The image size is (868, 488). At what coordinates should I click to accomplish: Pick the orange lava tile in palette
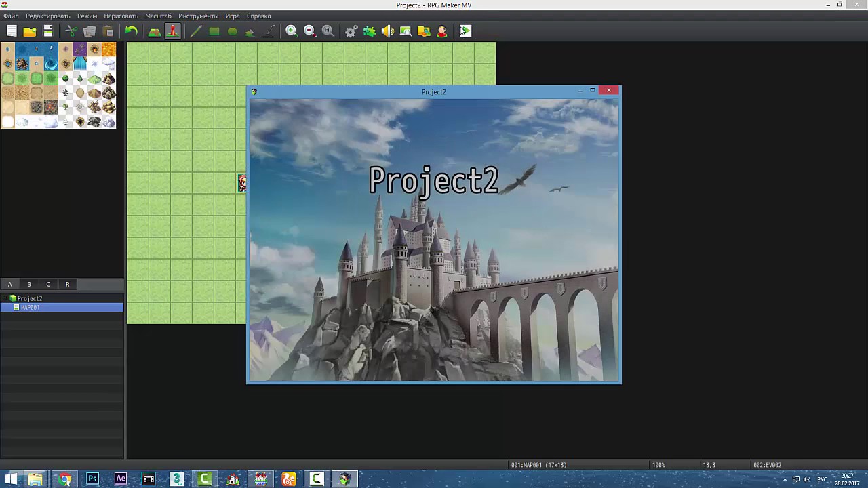click(x=108, y=49)
